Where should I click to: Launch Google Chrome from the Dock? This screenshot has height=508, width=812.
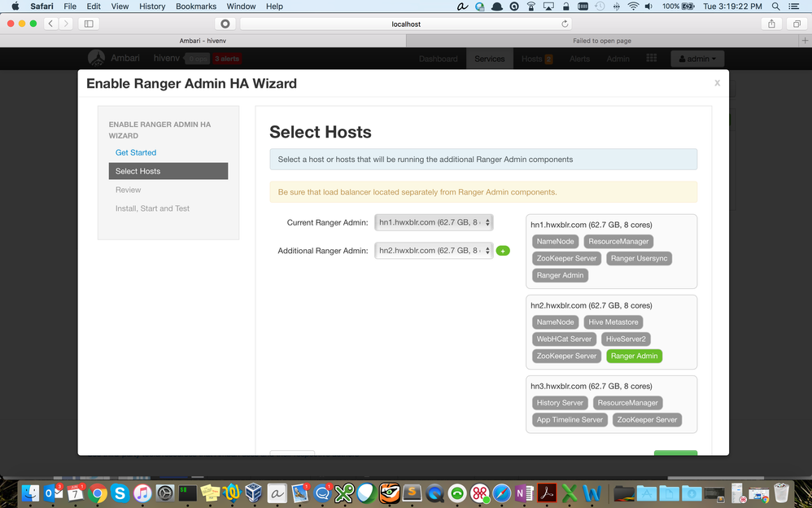pyautogui.click(x=98, y=493)
